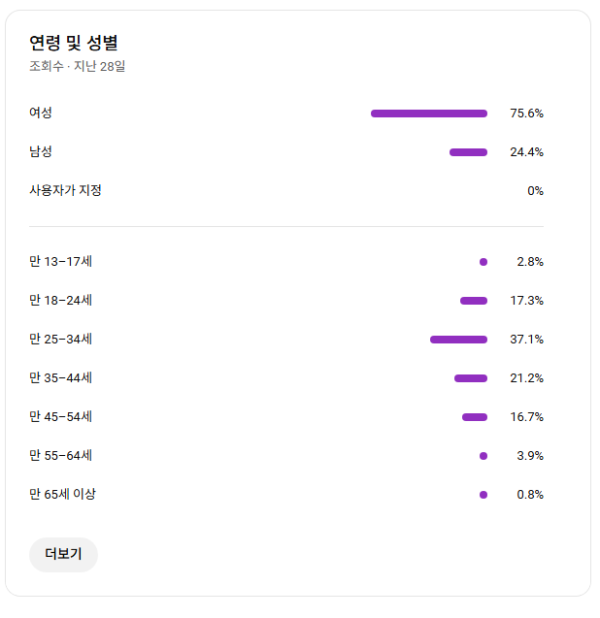Select the 남성 purple bar
The width and height of the screenshot is (600, 618).
click(x=468, y=152)
